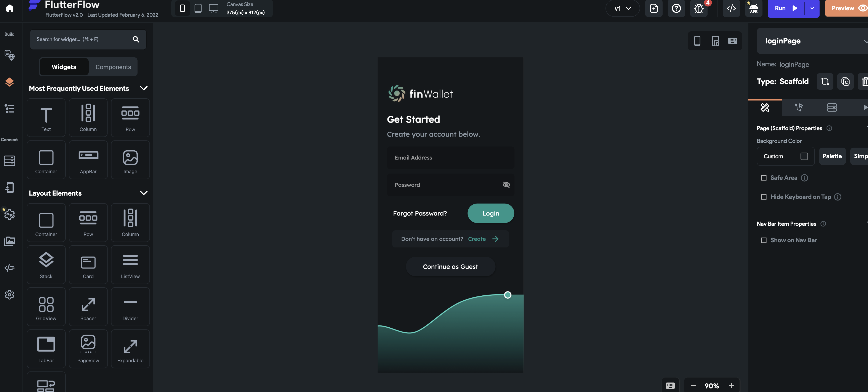This screenshot has height=392, width=868.
Task: Enable the Safe Area checkbox
Action: tap(764, 178)
